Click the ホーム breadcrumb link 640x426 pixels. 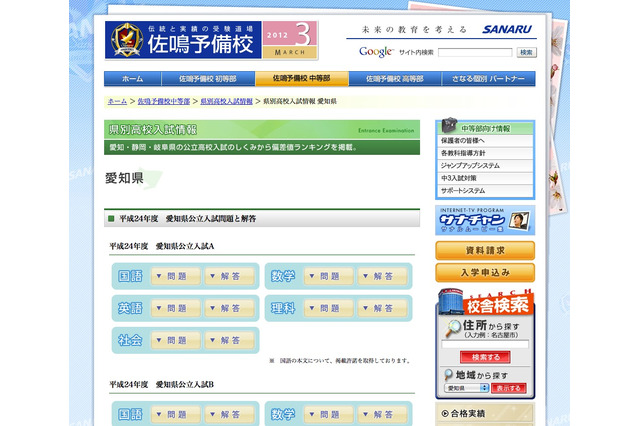click(117, 101)
